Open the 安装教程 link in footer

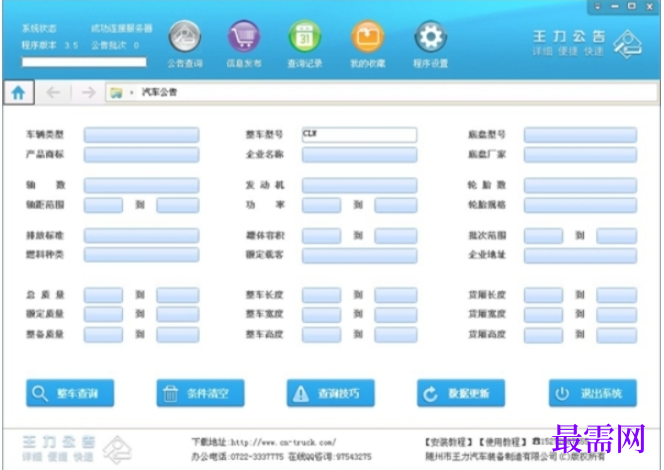(x=449, y=442)
